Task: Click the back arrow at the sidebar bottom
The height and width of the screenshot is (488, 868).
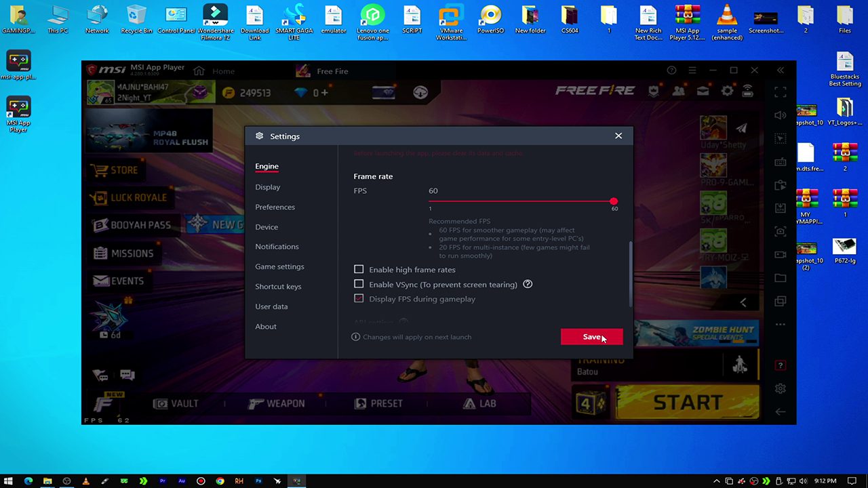Action: tap(781, 411)
